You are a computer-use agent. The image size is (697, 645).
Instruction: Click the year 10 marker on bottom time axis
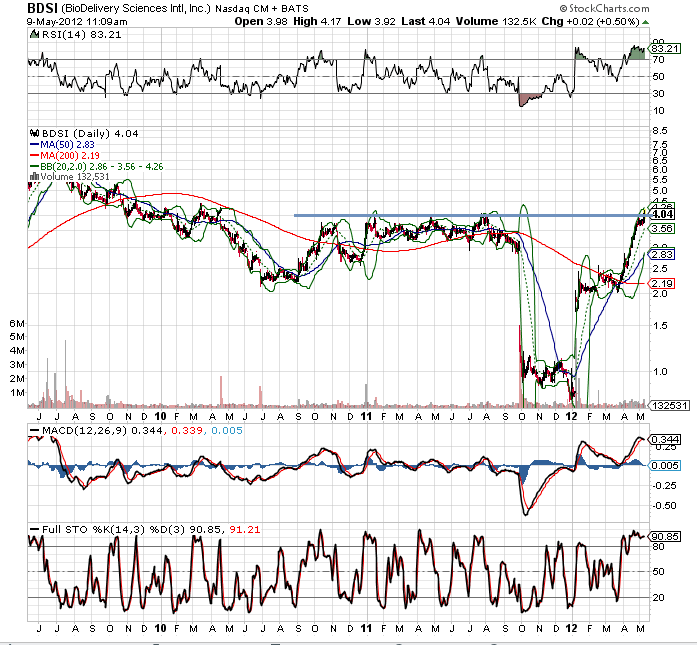point(160,629)
